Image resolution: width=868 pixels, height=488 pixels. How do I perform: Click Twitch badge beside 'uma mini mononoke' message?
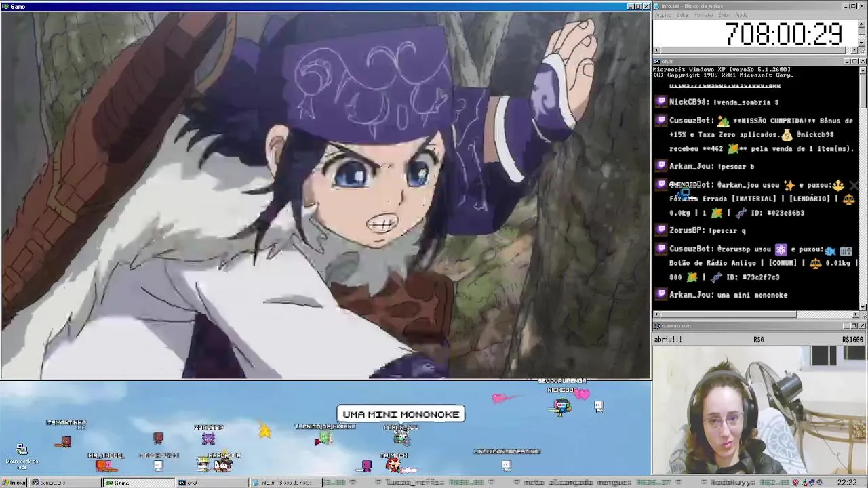click(x=661, y=294)
